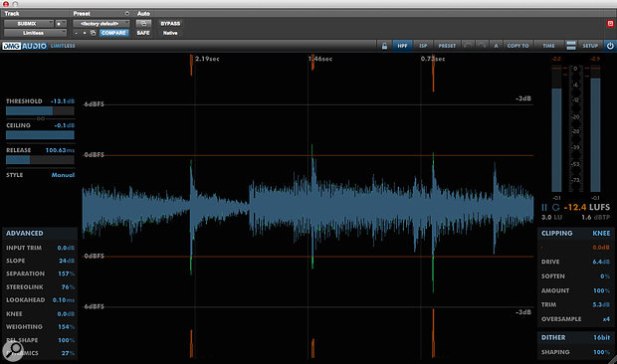Click the DITHER section header
The image size is (617, 364).
click(x=553, y=337)
